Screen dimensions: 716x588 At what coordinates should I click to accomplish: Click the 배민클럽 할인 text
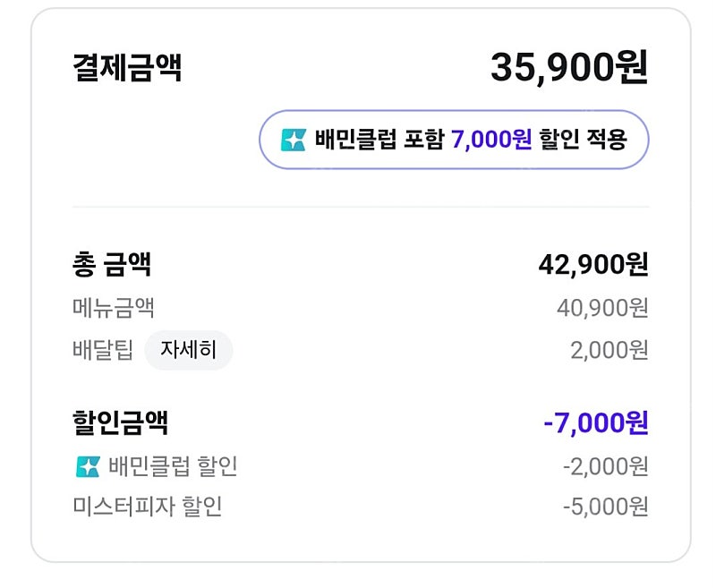click(x=173, y=466)
